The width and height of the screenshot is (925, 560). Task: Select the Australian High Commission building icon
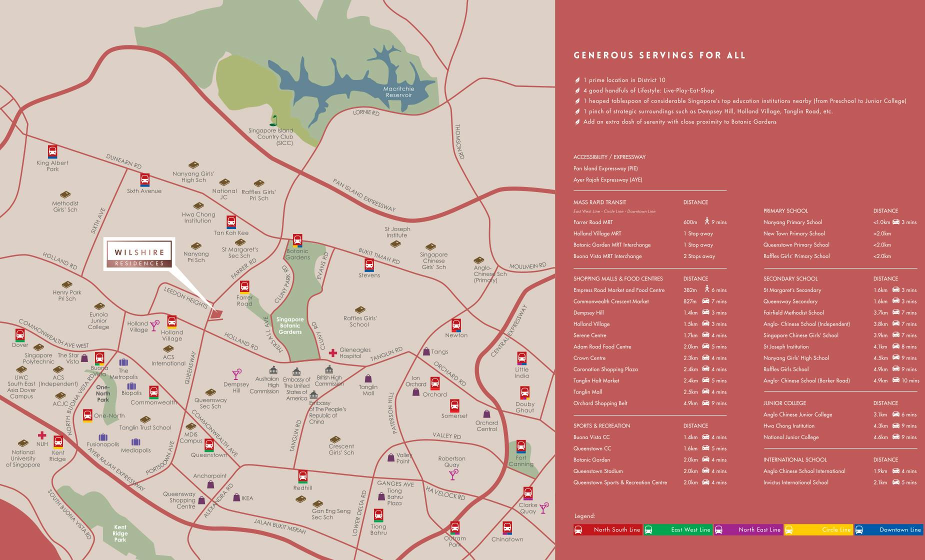[273, 370]
